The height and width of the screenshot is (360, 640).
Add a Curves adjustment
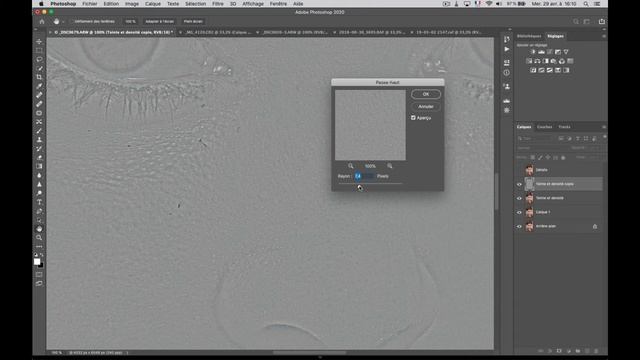coord(549,52)
